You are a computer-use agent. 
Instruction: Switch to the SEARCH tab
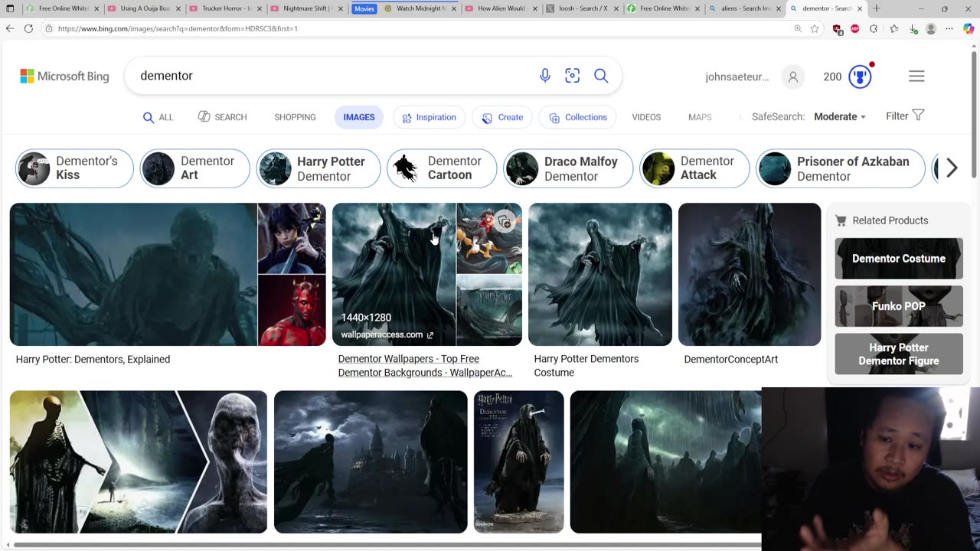222,117
